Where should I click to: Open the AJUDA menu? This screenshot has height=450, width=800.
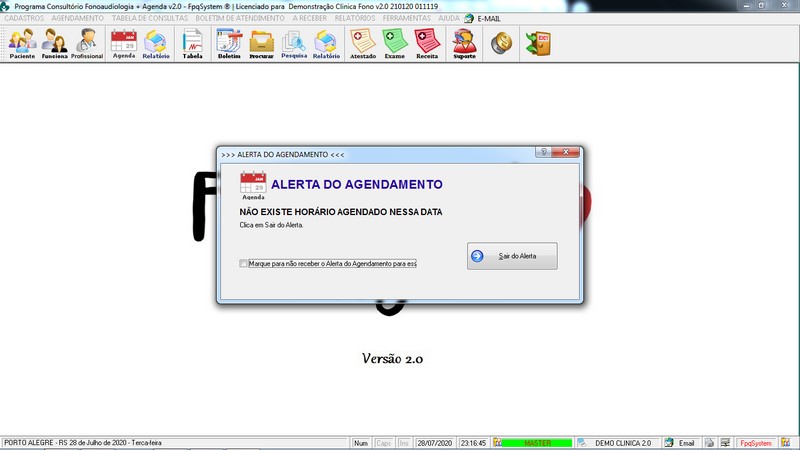click(449, 18)
